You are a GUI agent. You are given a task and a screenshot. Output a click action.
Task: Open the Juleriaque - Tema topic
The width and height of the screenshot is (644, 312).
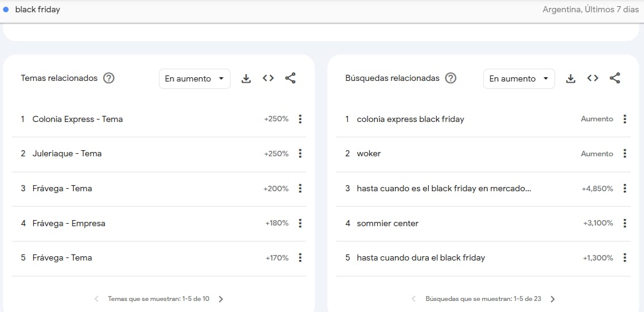67,153
